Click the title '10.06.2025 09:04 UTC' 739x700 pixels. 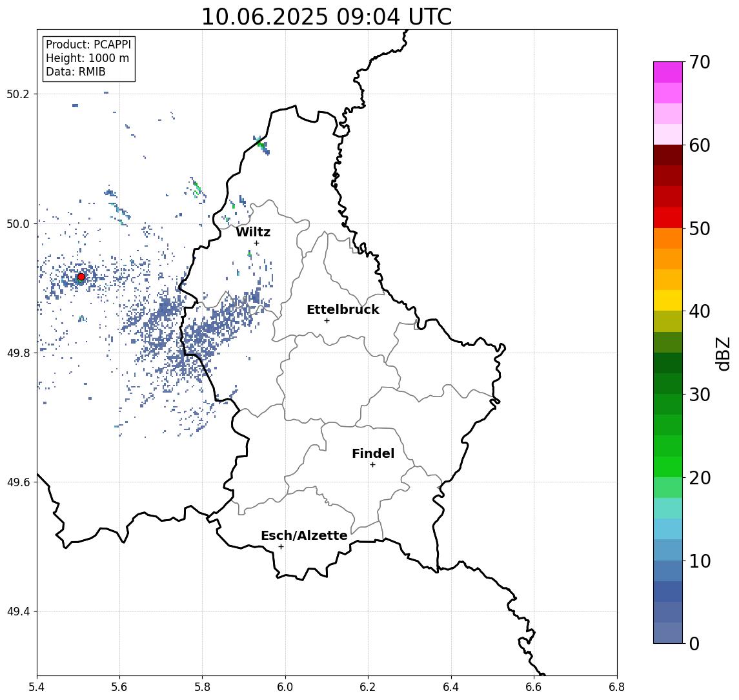pos(327,17)
